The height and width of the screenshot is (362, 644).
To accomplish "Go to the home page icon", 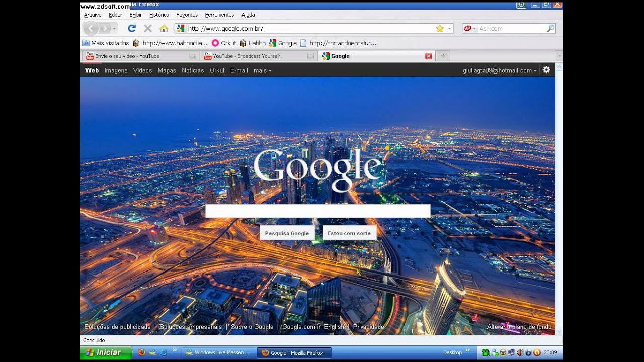I will 164,29.
